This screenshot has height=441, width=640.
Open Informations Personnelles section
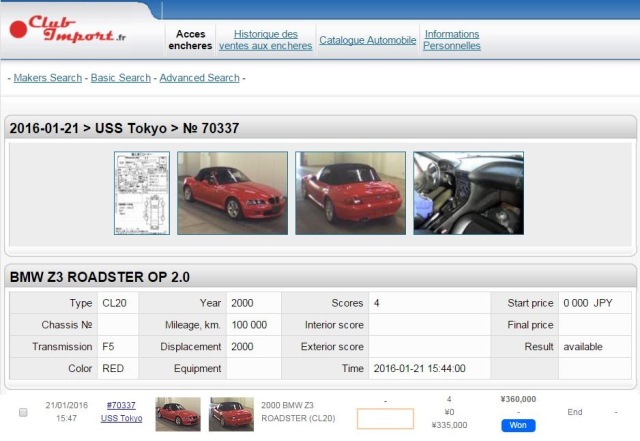pyautogui.click(x=451, y=40)
